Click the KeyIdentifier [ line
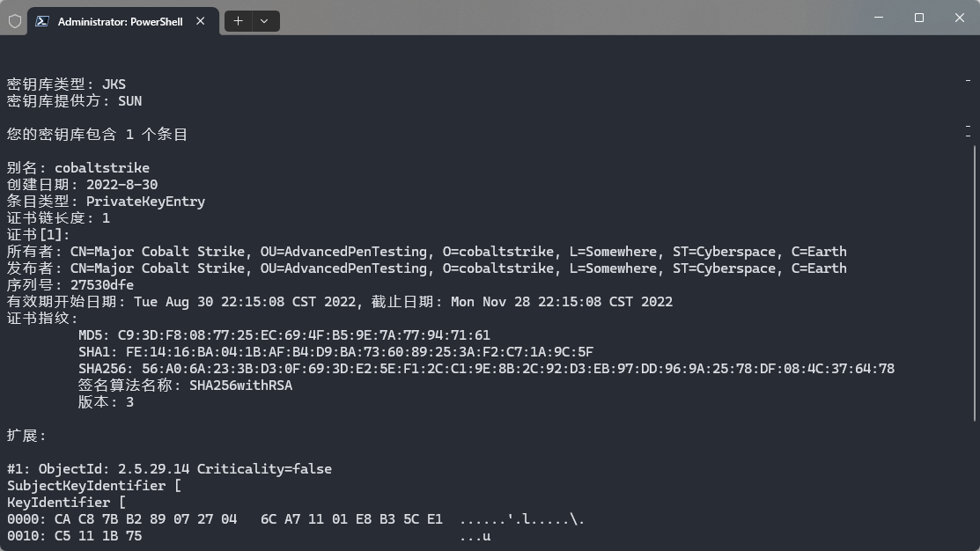Screen dimensions: 980x551 tap(66, 503)
